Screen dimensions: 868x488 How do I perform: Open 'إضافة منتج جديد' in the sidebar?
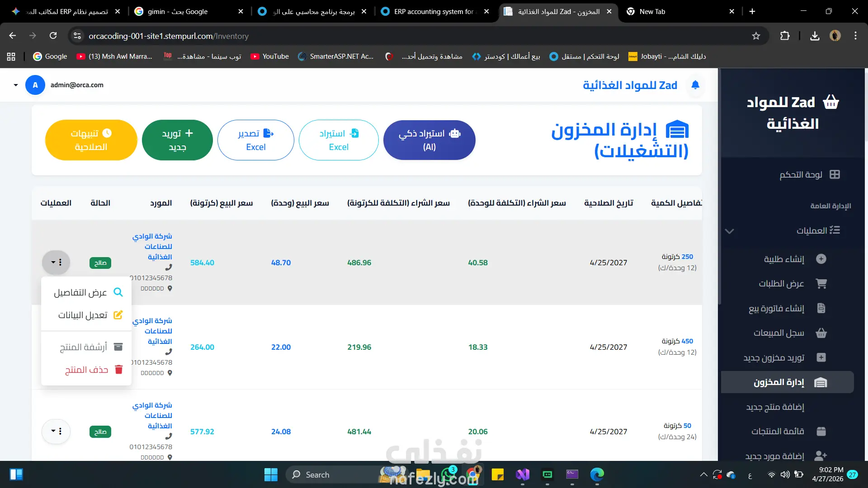(775, 407)
